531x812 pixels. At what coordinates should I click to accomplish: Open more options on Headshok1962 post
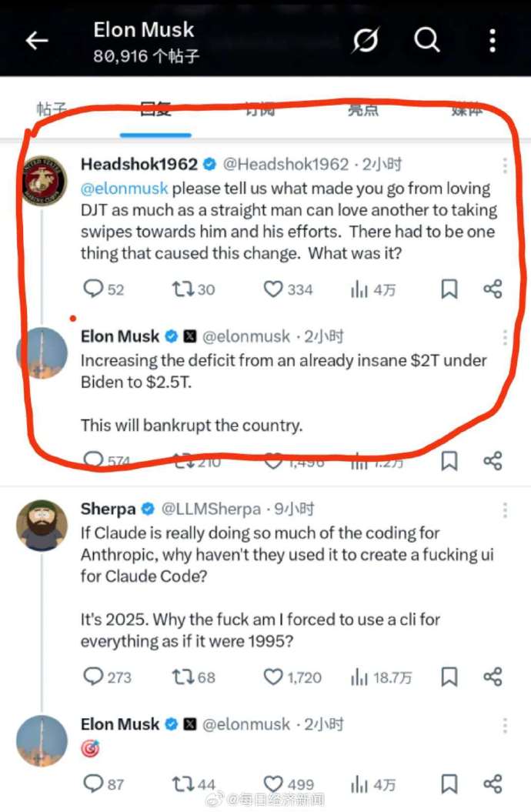pyautogui.click(x=505, y=165)
